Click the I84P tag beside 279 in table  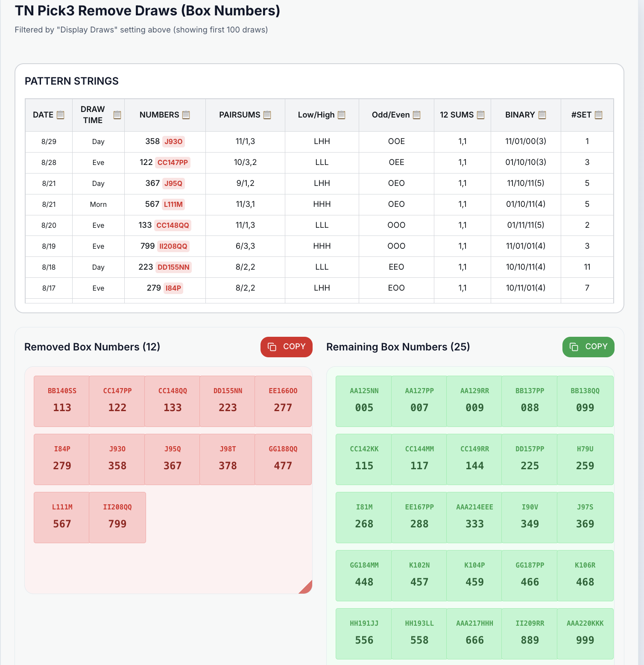point(173,288)
